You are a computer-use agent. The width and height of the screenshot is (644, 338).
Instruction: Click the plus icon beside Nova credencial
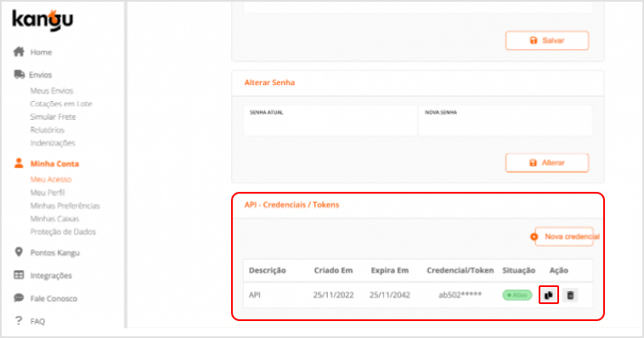pos(534,237)
